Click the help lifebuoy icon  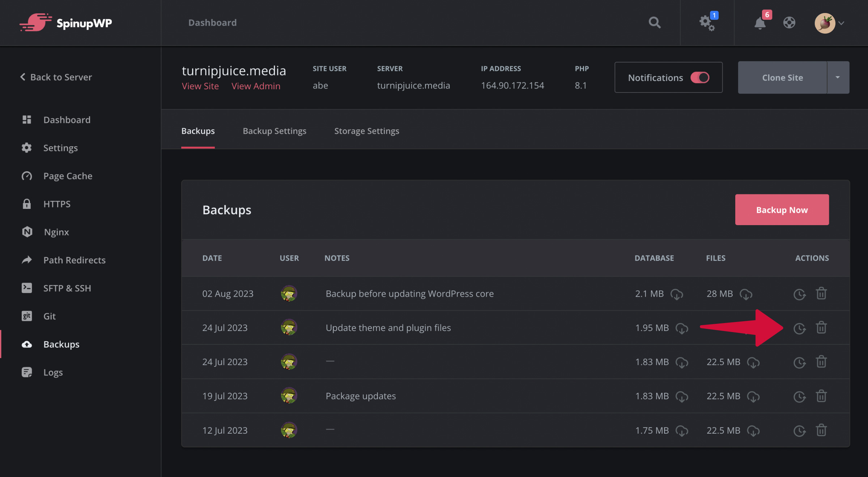[789, 23]
